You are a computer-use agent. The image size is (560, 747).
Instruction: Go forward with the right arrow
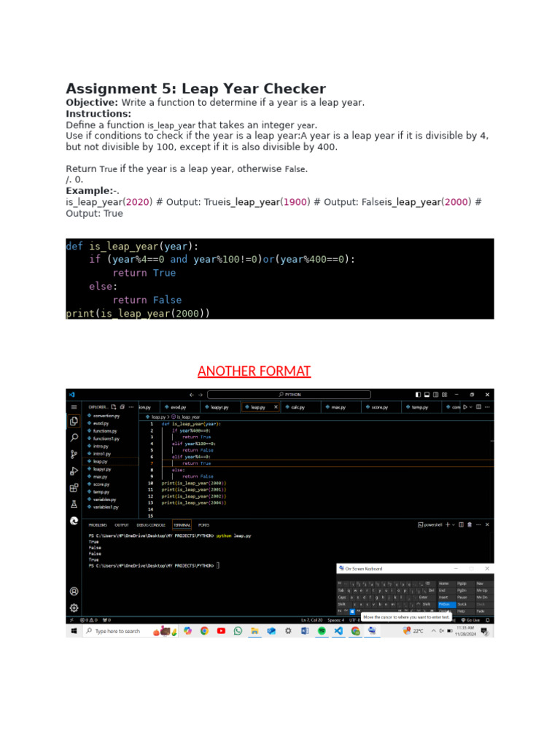coord(201,395)
